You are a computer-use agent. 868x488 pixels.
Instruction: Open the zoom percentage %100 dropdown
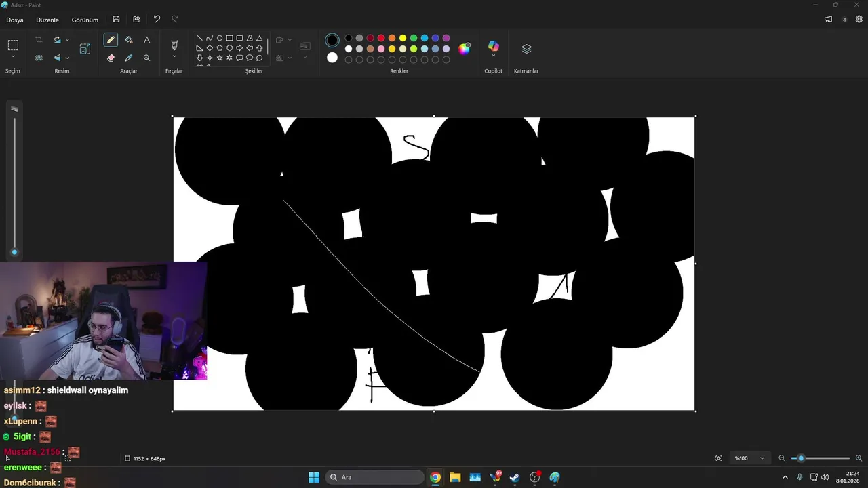pyautogui.click(x=749, y=458)
